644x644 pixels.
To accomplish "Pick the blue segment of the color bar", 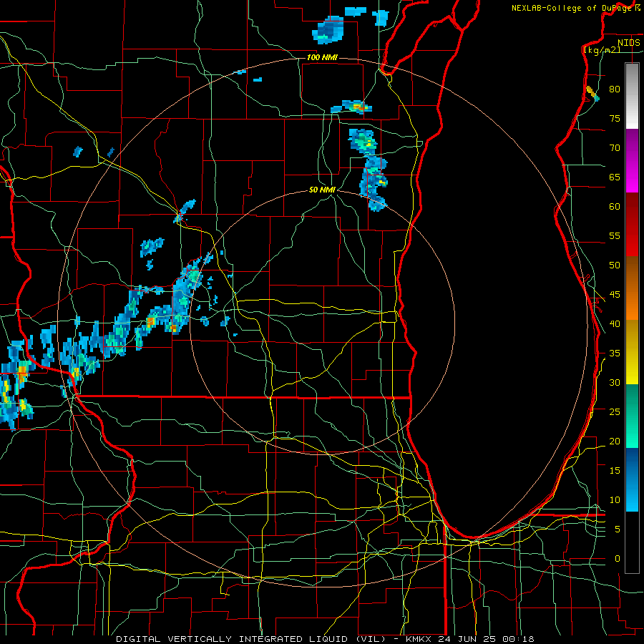I will pos(632,479).
